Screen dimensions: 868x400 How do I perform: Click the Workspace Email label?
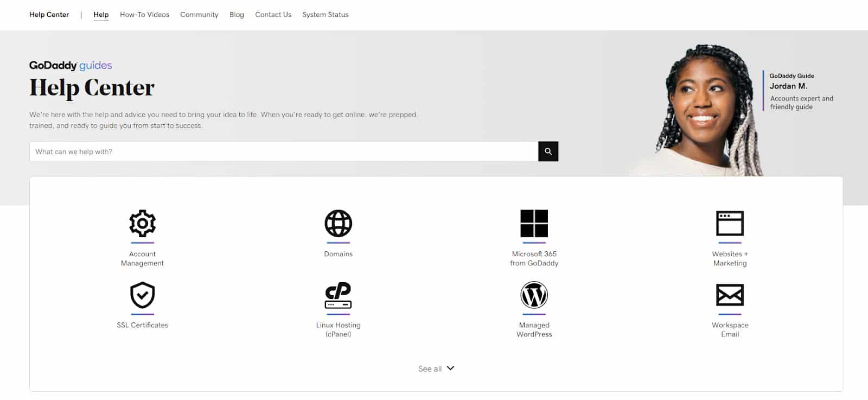[730, 329]
